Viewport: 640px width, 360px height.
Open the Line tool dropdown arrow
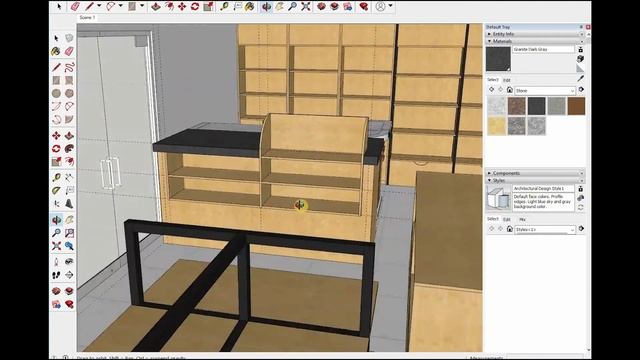click(x=99, y=6)
